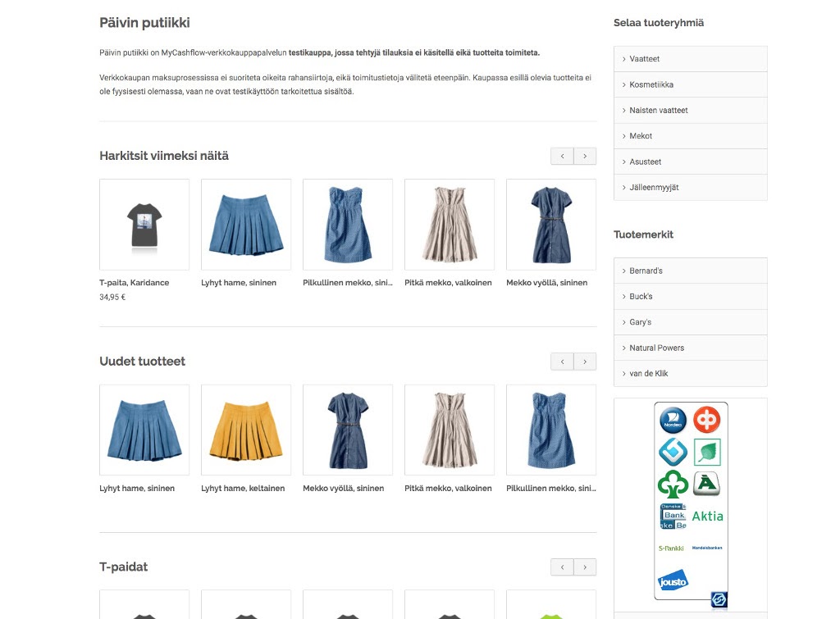The width and height of the screenshot is (840, 619).
Task: Go to previous Uudet tuotteet items
Action: 562,362
